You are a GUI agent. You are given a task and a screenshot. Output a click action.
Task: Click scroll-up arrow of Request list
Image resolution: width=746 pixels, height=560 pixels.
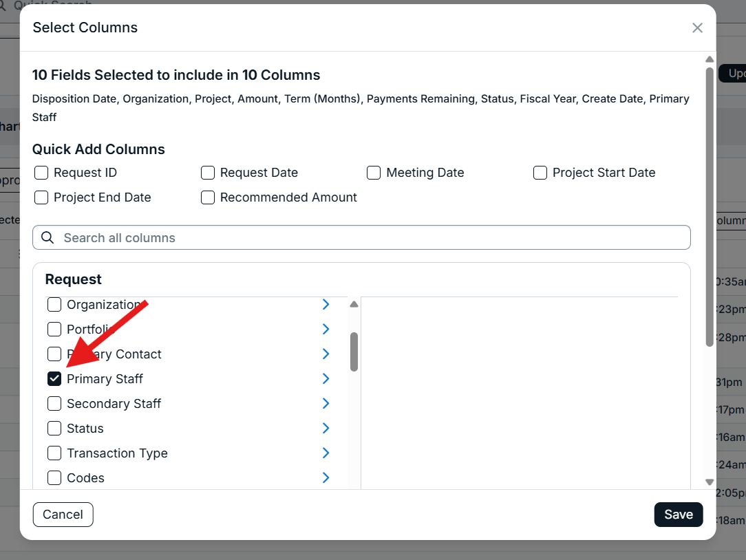point(354,305)
